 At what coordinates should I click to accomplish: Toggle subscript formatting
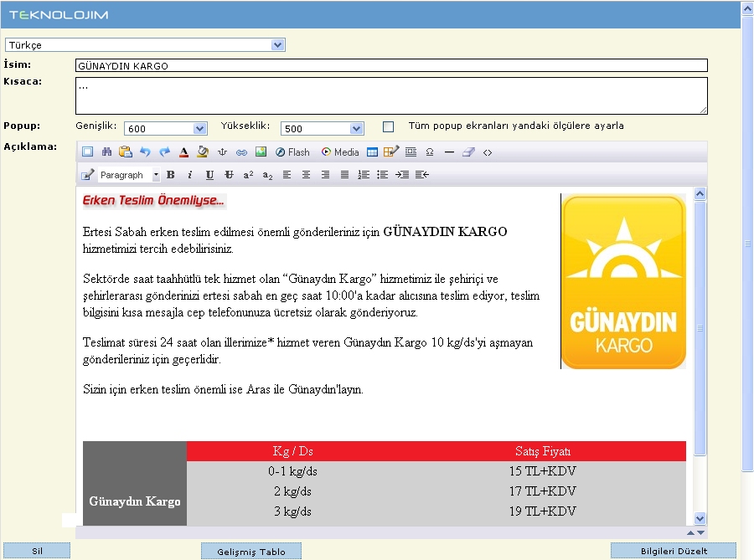pos(268,175)
